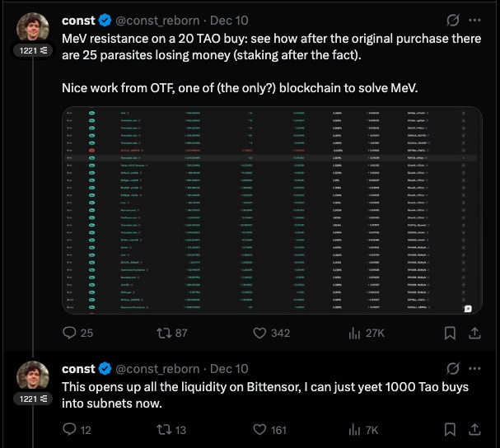
Task: Like the MeV resistance tweet
Action: (260, 333)
